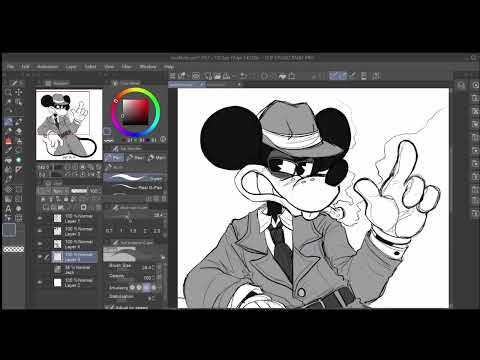Click the Fill bucket icon in the command bar
480x360 pixels.
[282, 76]
